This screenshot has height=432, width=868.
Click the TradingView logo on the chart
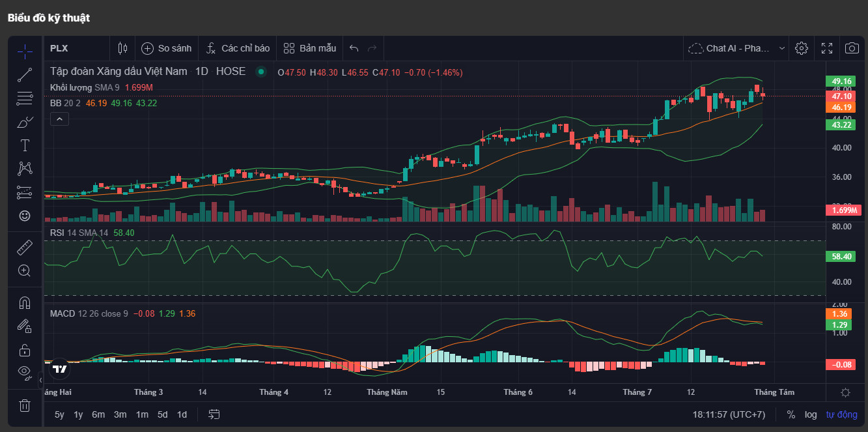[59, 369]
